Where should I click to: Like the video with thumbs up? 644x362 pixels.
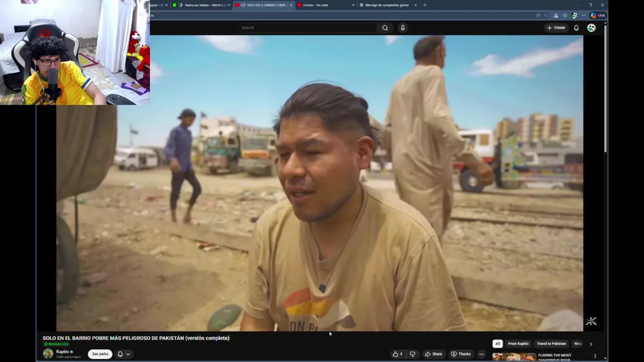(397, 354)
